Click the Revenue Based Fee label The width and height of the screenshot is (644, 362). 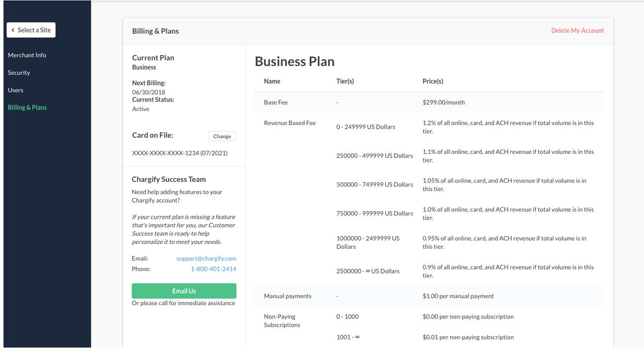click(x=290, y=123)
